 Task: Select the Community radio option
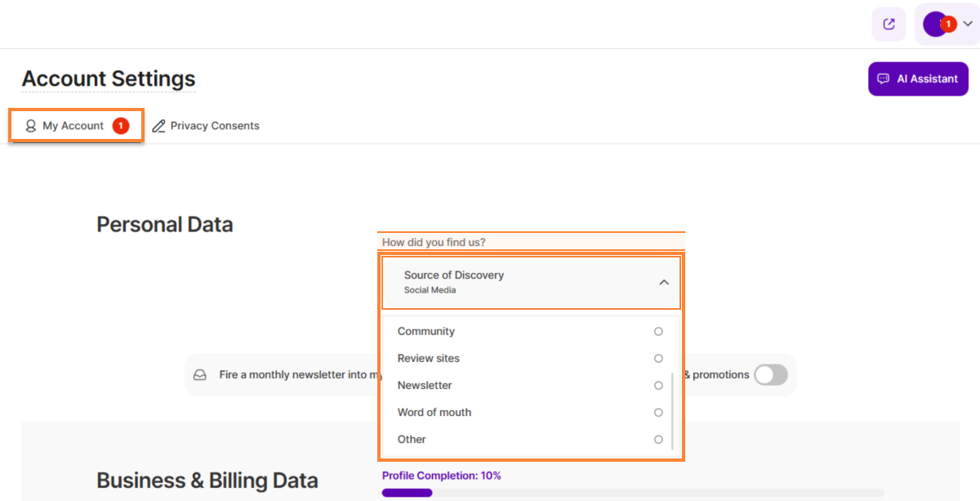tap(658, 332)
